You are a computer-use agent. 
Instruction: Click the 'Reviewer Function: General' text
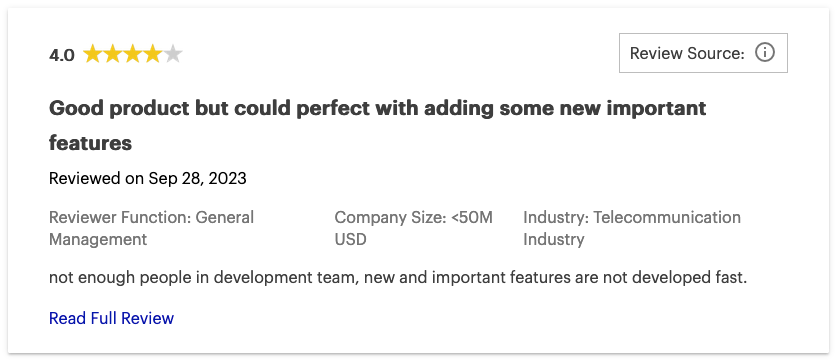pyautogui.click(x=151, y=217)
